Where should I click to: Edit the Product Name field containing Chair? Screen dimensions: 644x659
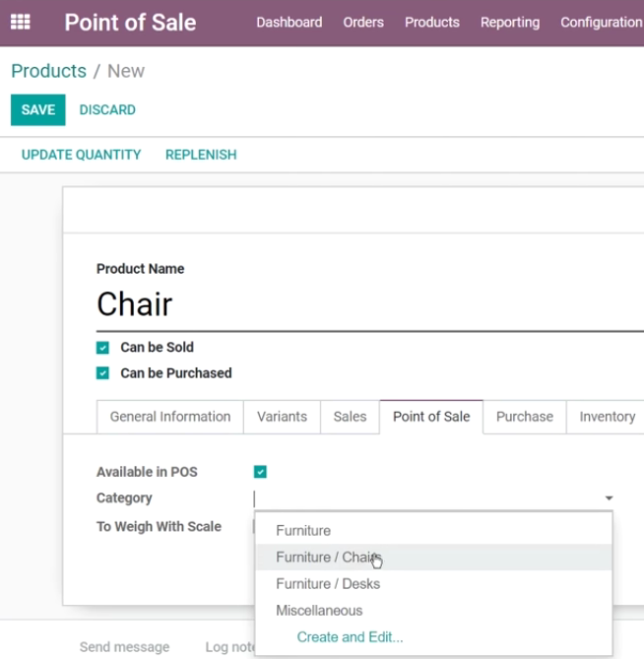coord(369,304)
